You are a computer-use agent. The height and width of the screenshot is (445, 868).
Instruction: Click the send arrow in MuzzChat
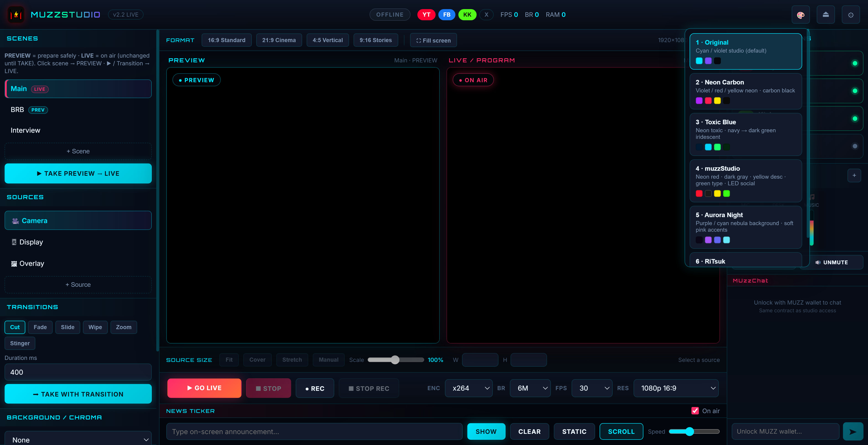(853, 432)
